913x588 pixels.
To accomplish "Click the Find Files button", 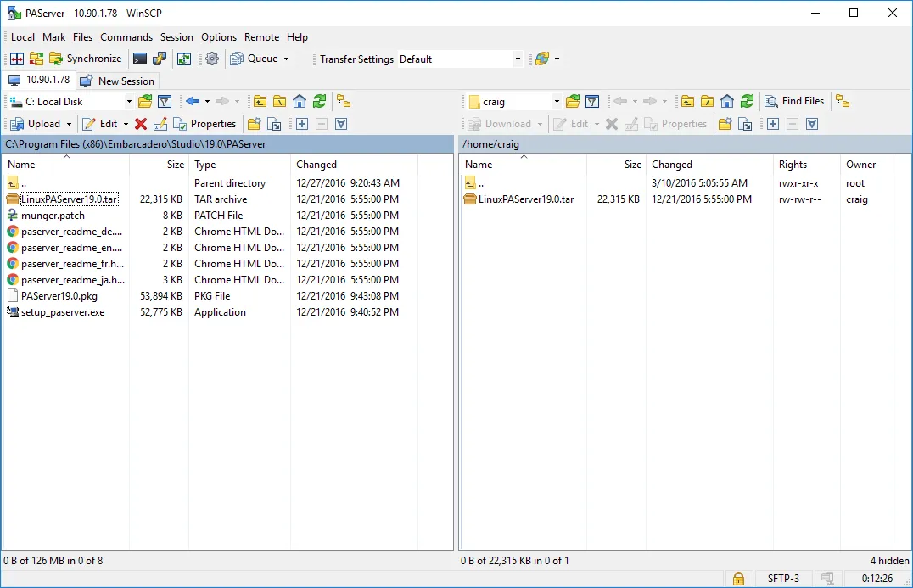I will 795,101.
